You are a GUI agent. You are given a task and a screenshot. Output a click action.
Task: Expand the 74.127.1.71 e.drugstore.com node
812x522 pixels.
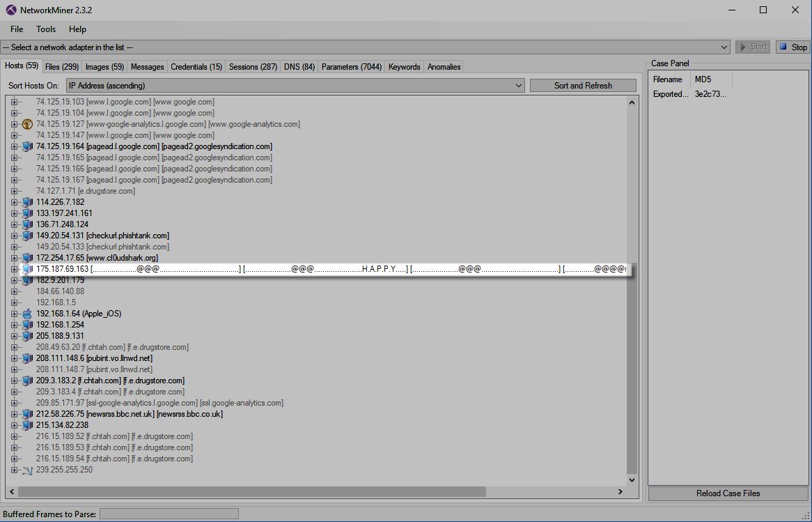click(x=14, y=191)
